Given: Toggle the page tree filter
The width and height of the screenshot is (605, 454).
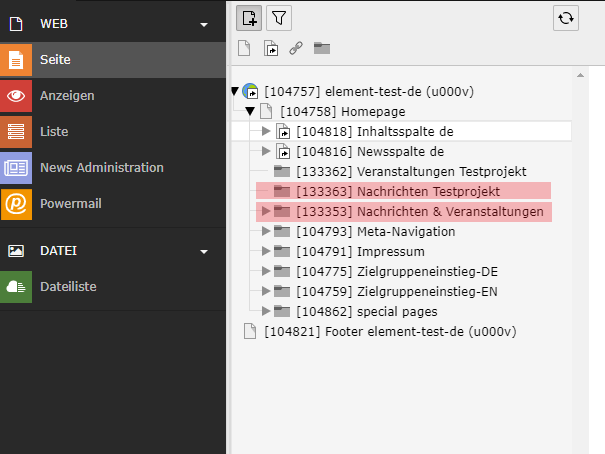Looking at the screenshot, I should (x=279, y=17).
